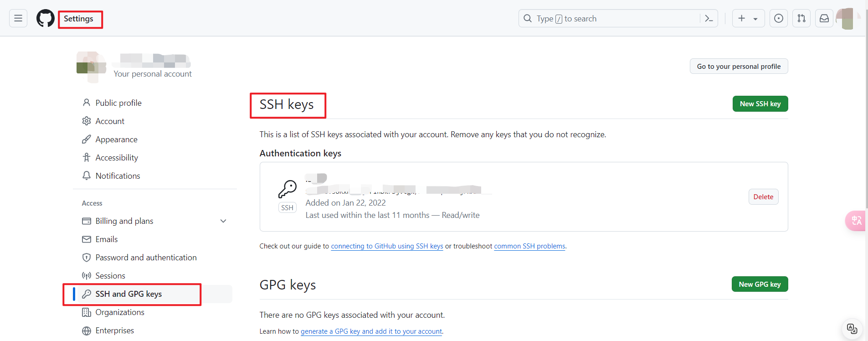868x341 pixels.
Task: Open the notifications inbox
Action: [824, 18]
